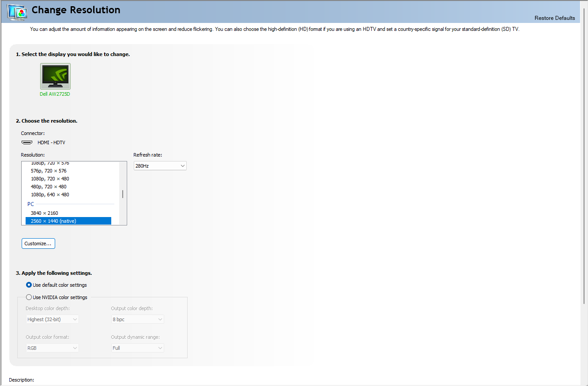Open the Desktop color depth dropdown
Viewport: 588px width, 386px height.
point(52,319)
